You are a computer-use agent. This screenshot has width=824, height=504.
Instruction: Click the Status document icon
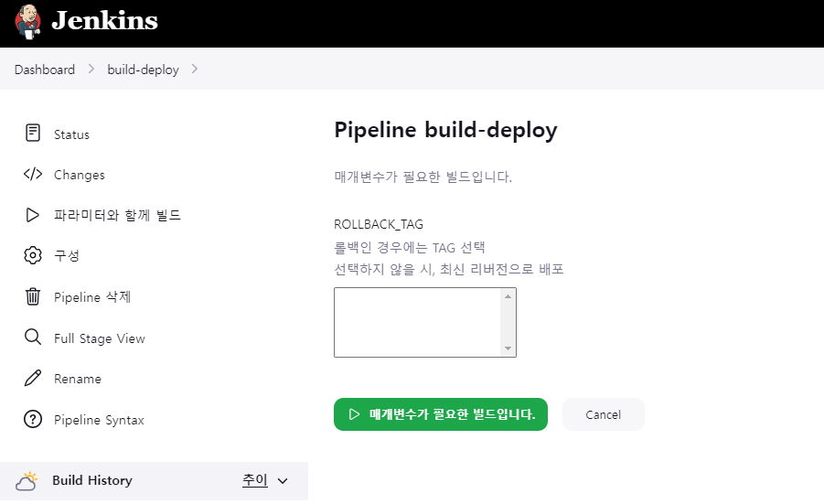pos(33,133)
